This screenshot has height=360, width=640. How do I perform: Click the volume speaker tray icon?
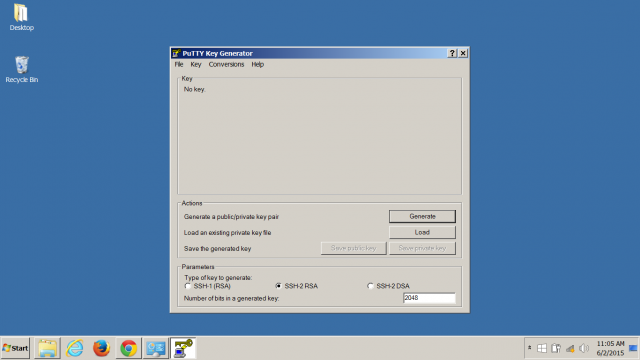pos(584,348)
